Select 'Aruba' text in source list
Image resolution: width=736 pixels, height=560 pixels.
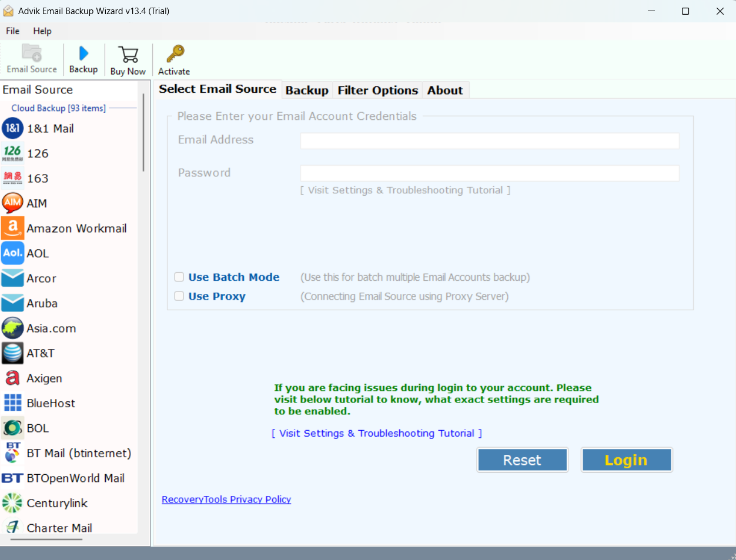tap(42, 303)
